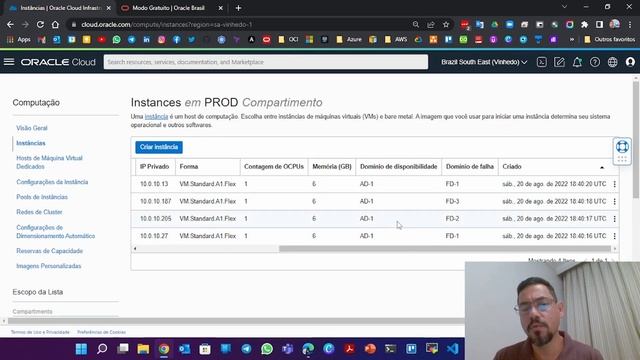This screenshot has height=360, width=640.
Task: Open Termos de Uso e Privacidade link
Action: point(40,332)
